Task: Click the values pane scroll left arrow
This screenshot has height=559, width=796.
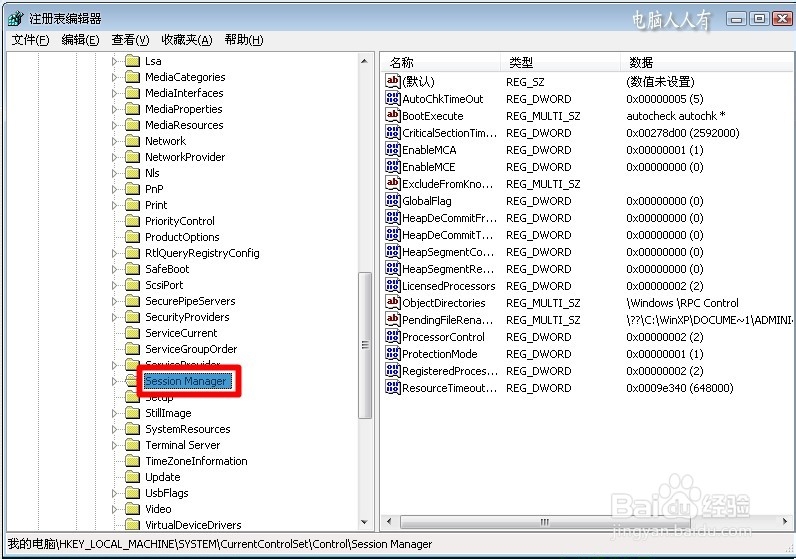Action: (x=389, y=521)
